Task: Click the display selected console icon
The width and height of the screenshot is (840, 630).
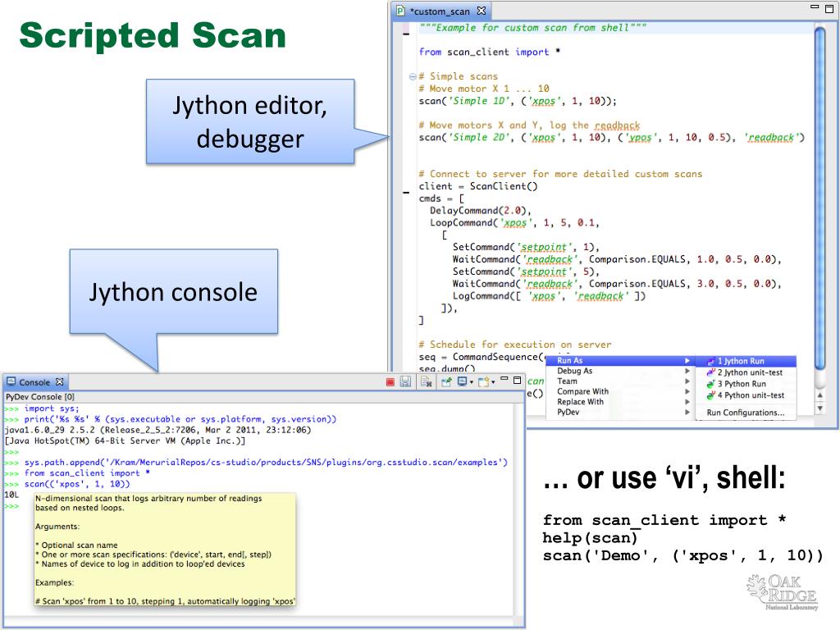Action: tap(462, 382)
